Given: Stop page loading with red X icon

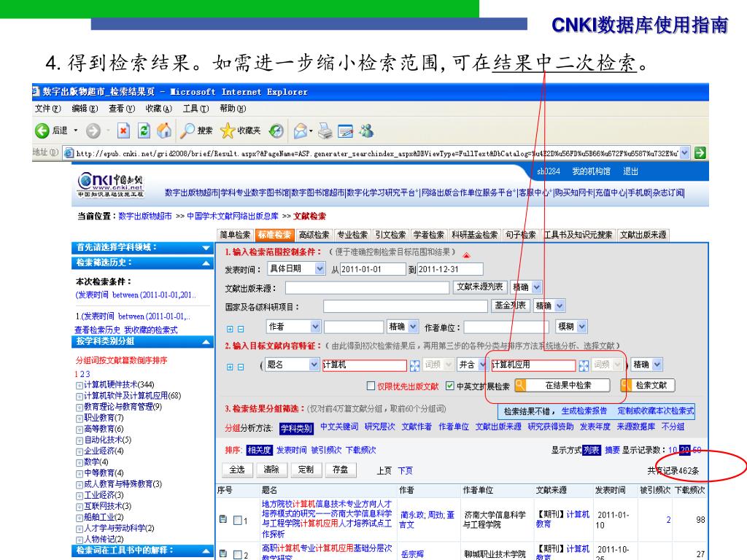Looking at the screenshot, I should pyautogui.click(x=123, y=131).
